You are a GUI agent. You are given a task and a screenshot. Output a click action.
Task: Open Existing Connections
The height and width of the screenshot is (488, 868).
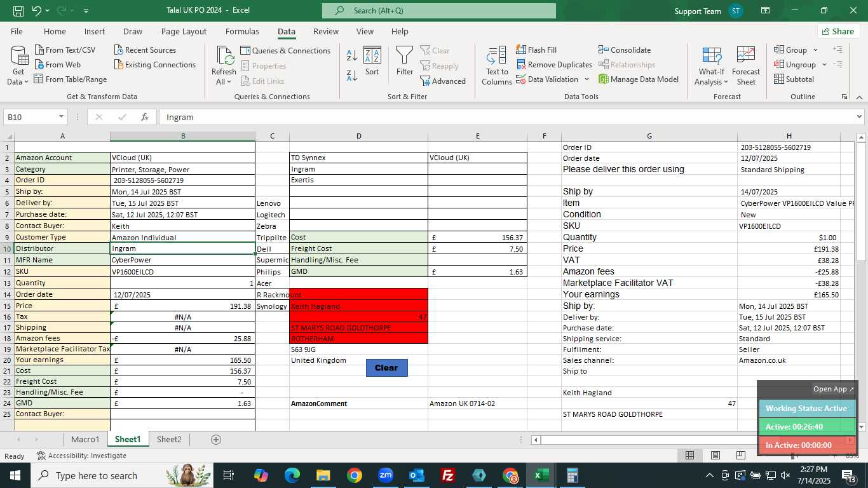(x=155, y=65)
